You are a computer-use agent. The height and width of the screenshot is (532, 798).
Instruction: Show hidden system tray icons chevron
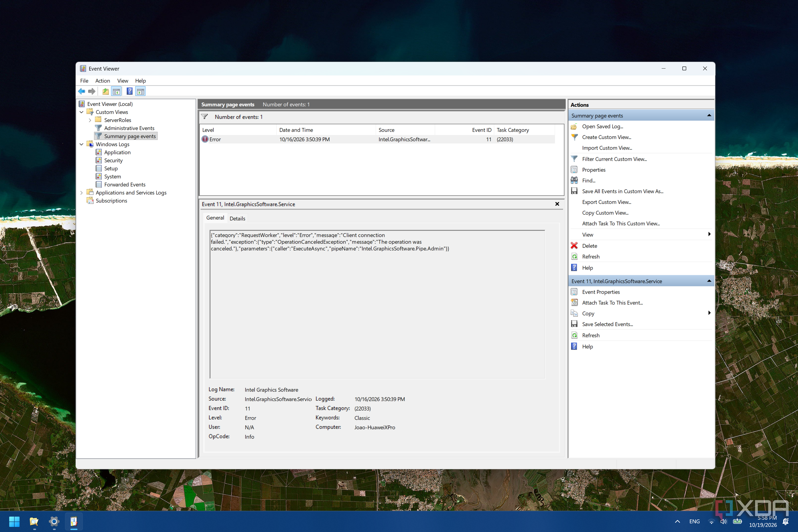coord(677,522)
